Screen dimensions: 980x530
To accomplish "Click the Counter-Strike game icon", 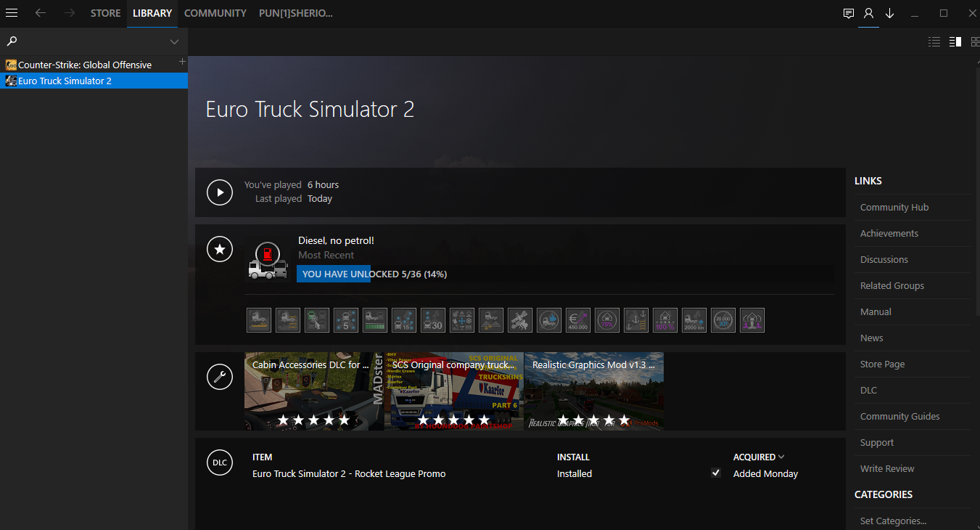I will click(x=11, y=65).
